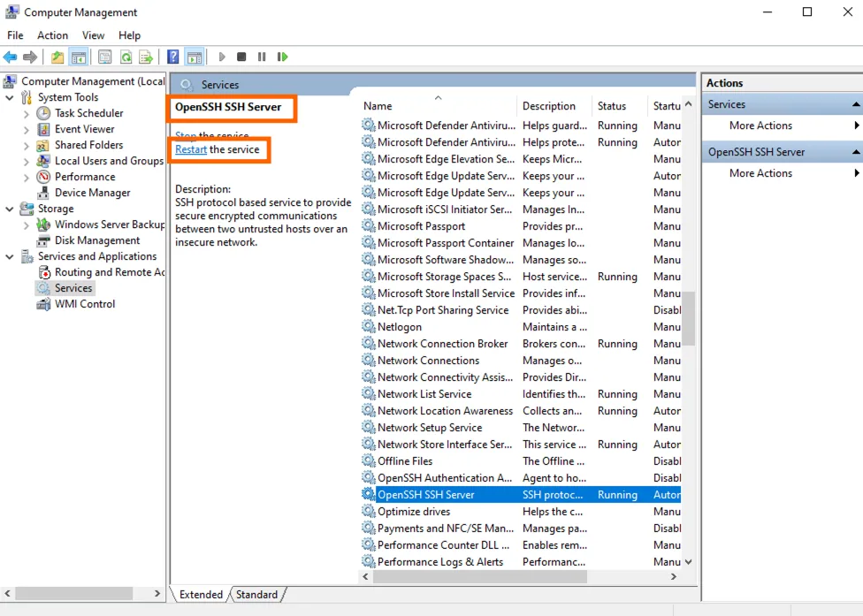Switch to the Standard tab
This screenshot has height=616, width=863.
click(x=257, y=595)
